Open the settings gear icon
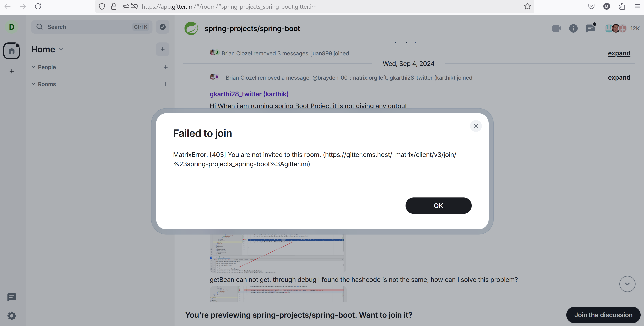Screen dimensions: 644x326 pyautogui.click(x=12, y=316)
